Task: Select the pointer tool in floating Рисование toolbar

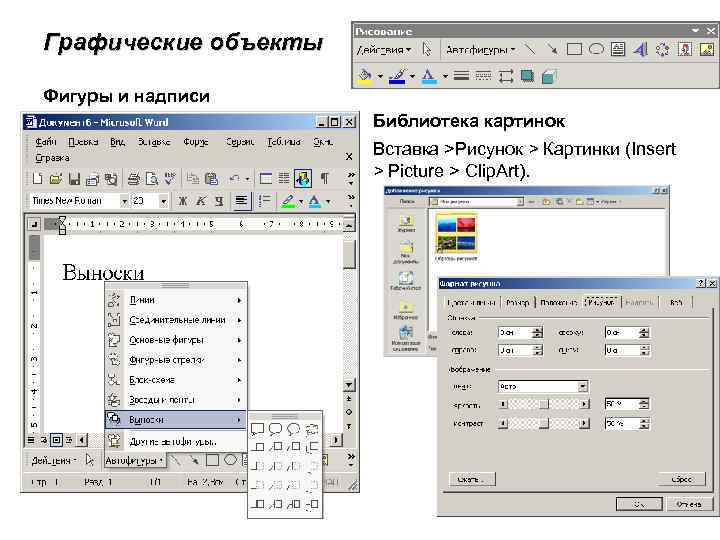Action: pyautogui.click(x=427, y=49)
